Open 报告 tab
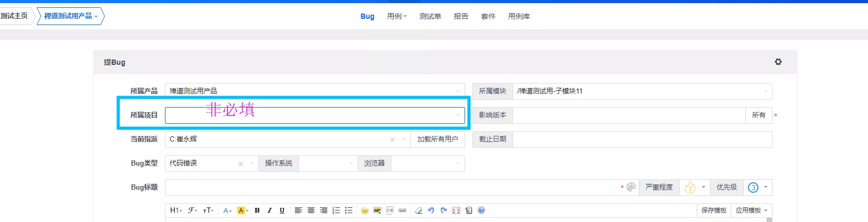 461,16
